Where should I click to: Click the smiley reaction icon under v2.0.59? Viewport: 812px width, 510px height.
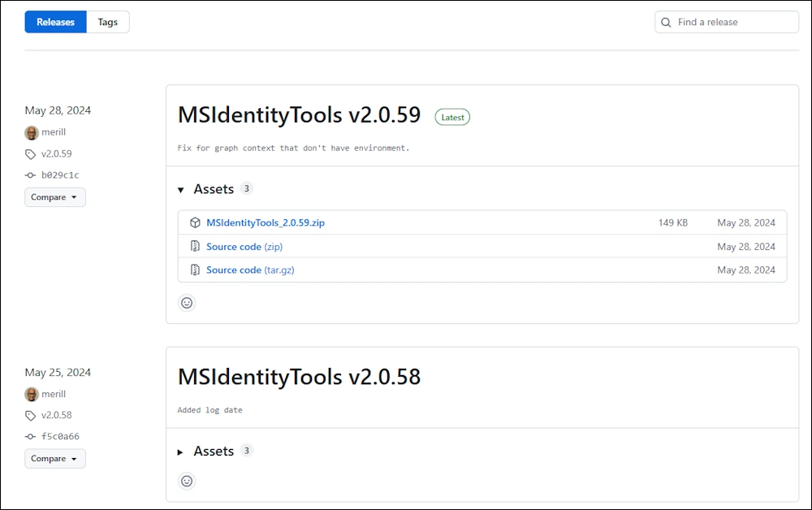pos(187,303)
